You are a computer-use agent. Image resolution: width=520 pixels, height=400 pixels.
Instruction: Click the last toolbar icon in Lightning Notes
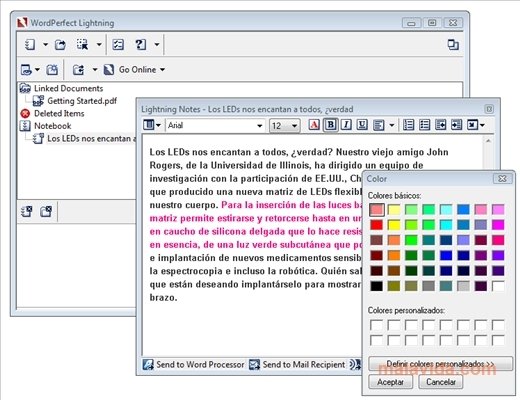472,125
